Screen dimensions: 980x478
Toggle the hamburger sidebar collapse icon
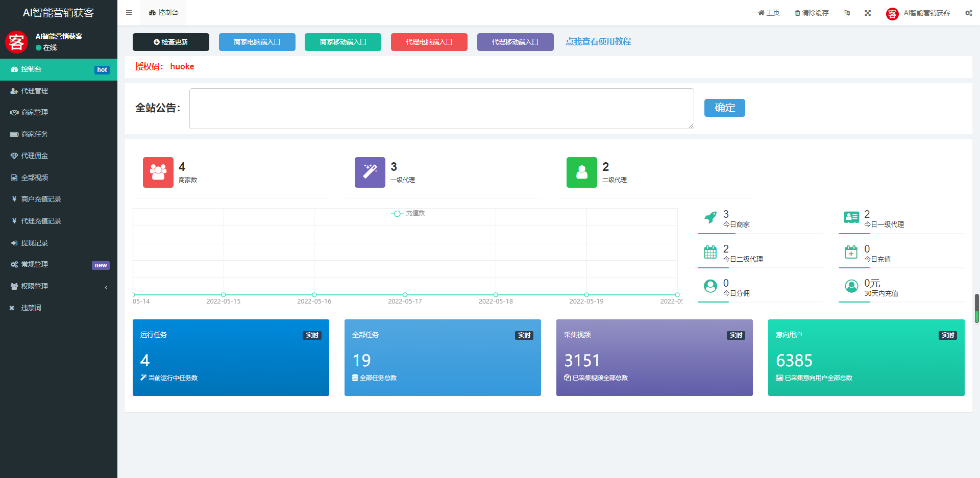click(x=129, y=13)
